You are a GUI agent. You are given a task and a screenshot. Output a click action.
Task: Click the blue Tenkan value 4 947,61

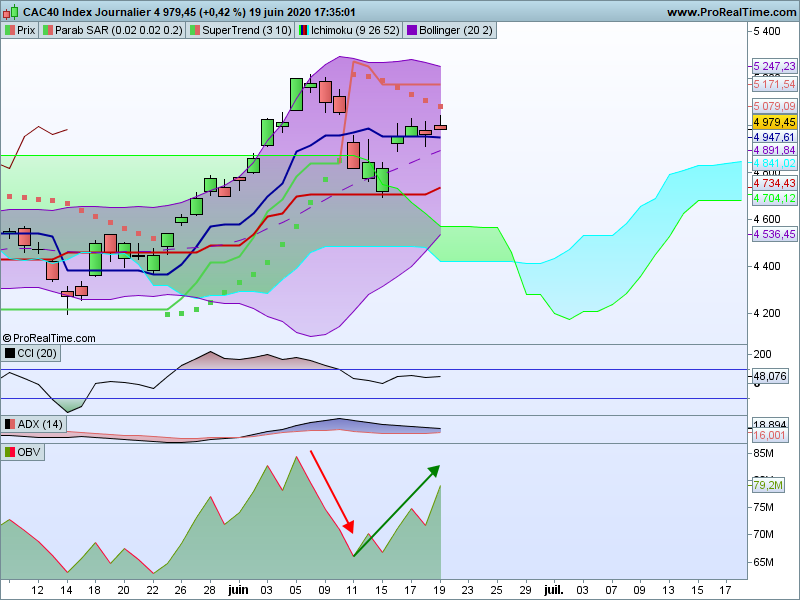(774, 137)
